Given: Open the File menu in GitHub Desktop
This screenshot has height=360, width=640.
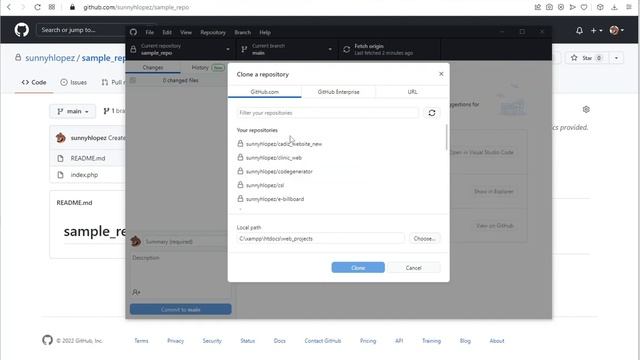Looking at the screenshot, I should [x=150, y=32].
